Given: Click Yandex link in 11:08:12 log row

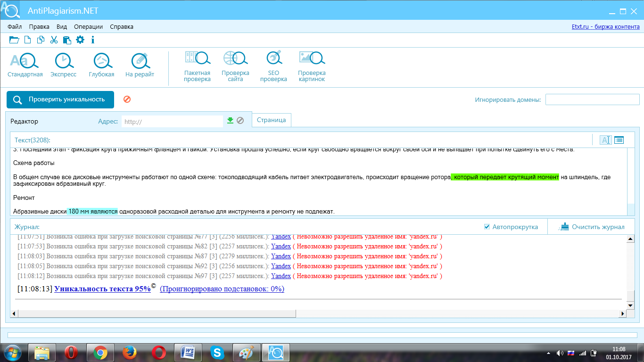Looking at the screenshot, I should [281, 276].
